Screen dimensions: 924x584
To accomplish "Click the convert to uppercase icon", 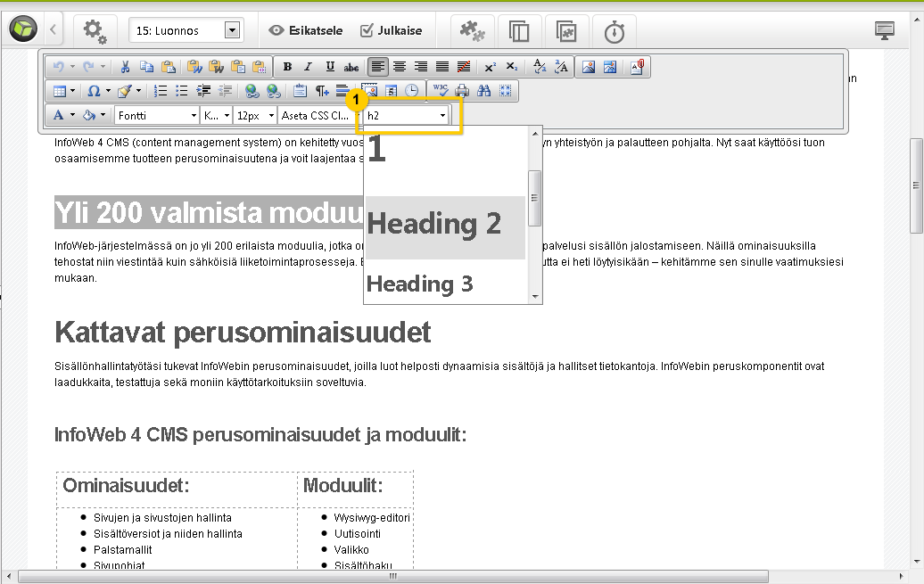I will pos(561,67).
